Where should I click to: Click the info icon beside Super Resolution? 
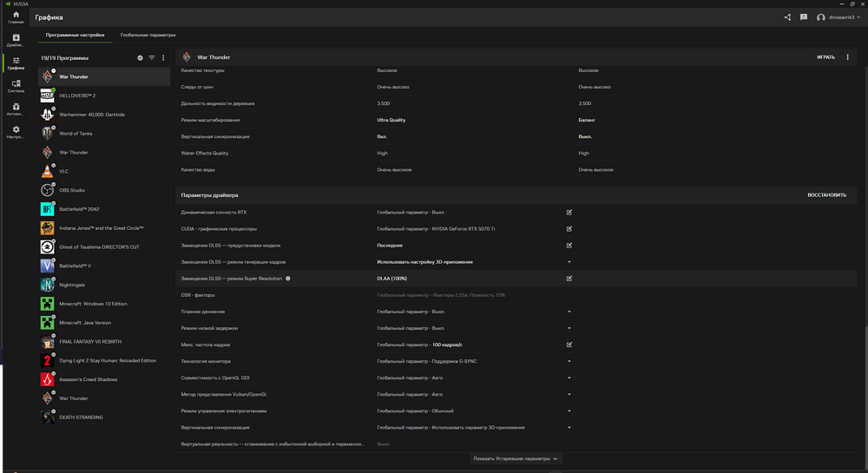tap(288, 279)
